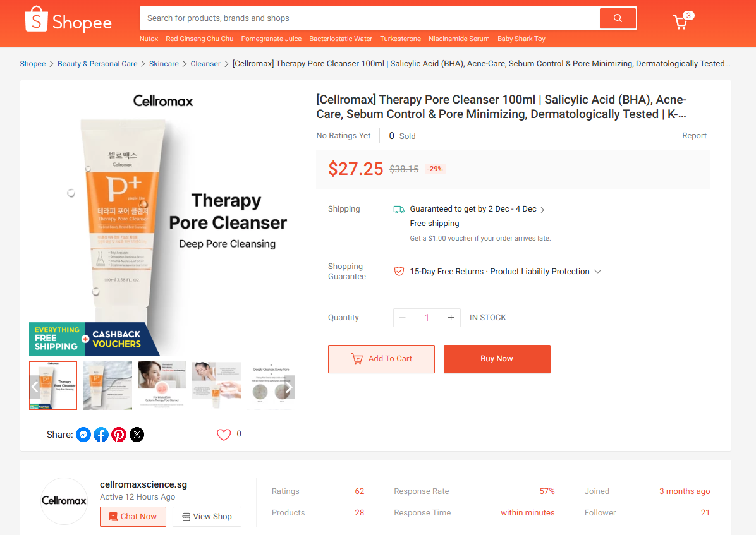Share via Facebook Messenger icon
This screenshot has height=535, width=756.
[83, 435]
